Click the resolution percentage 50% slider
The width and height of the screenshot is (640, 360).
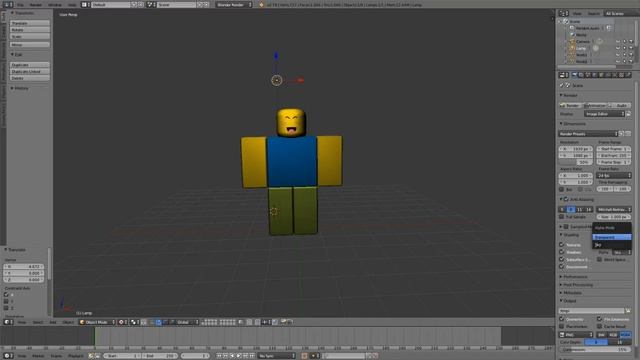[x=576, y=162]
